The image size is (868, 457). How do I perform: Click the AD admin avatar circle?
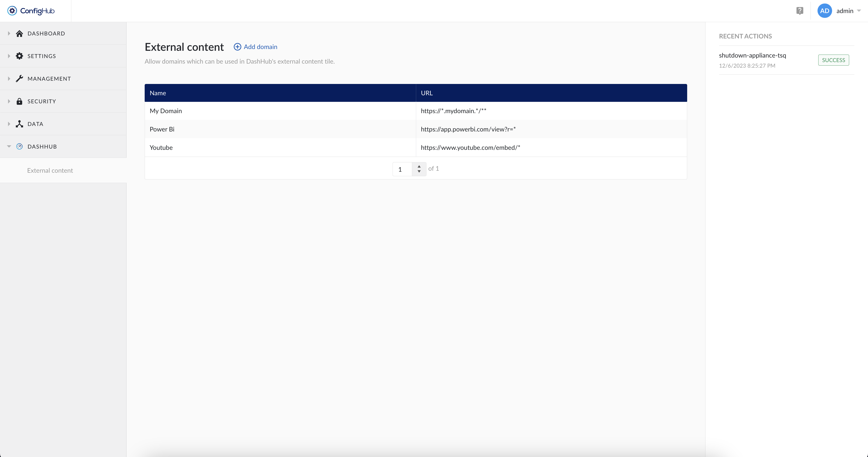click(x=824, y=11)
